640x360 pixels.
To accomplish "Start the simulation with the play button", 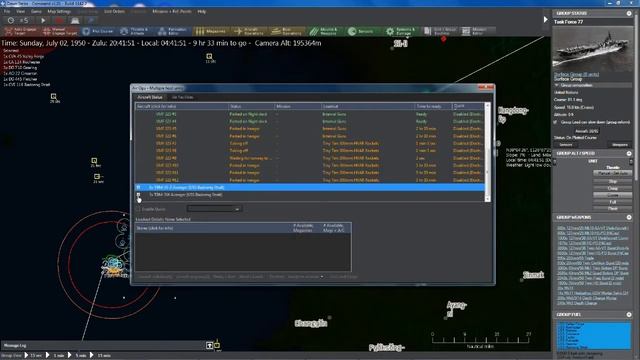I will pyautogui.click(x=43, y=20).
